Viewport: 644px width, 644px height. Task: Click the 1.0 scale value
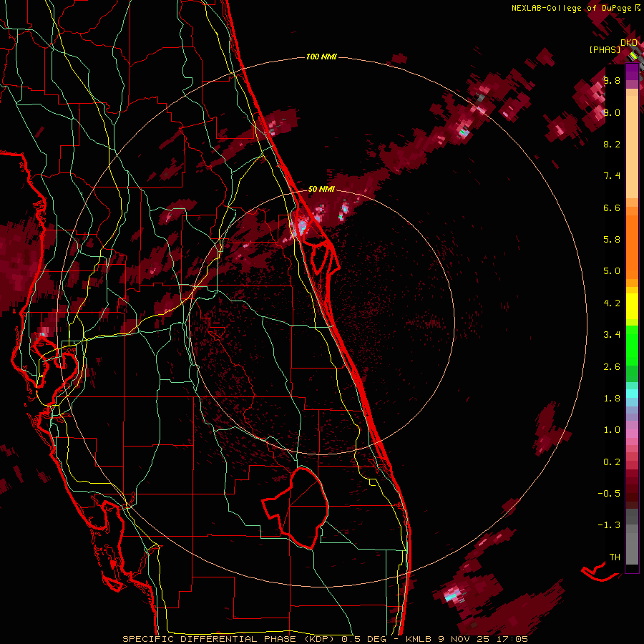pos(612,430)
